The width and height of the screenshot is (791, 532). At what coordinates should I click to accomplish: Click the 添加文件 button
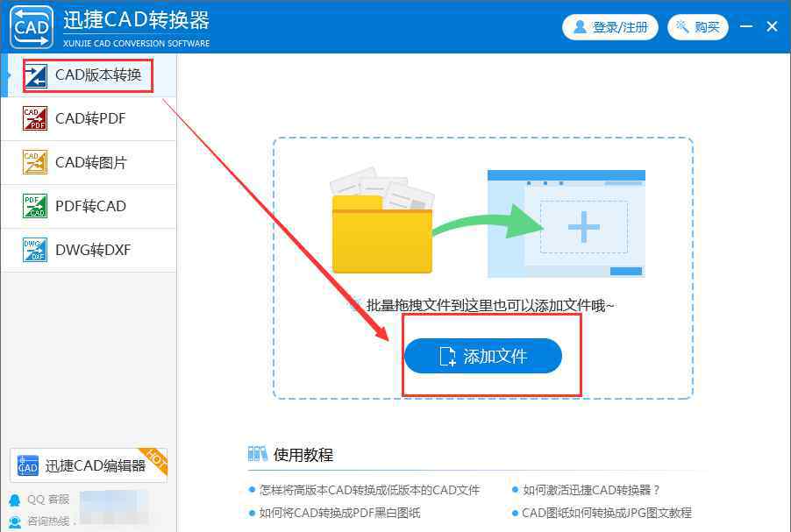click(x=483, y=356)
